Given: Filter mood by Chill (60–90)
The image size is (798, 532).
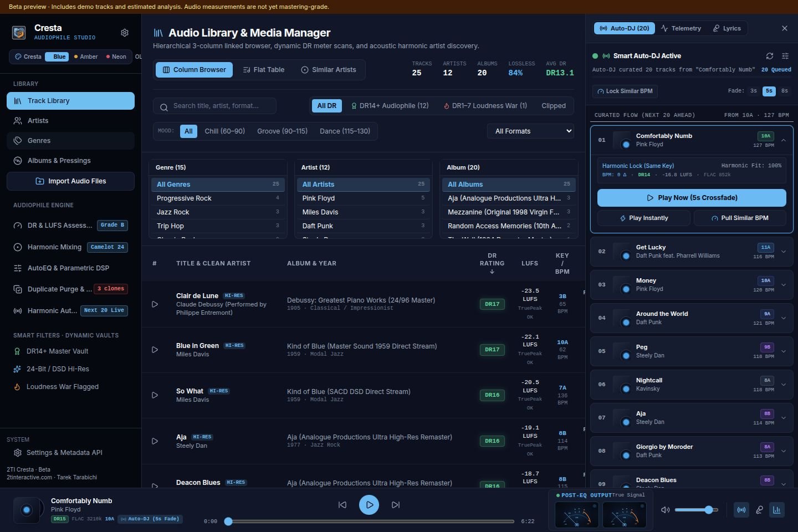Looking at the screenshot, I should 224,131.
